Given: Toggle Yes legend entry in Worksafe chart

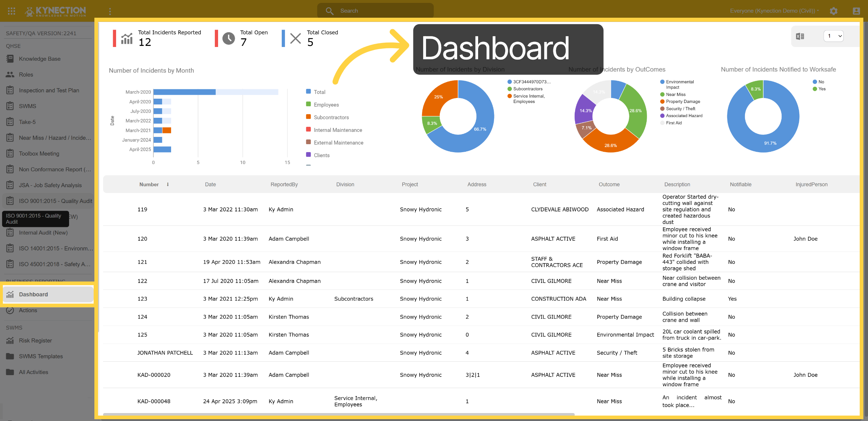Looking at the screenshot, I should 819,89.
